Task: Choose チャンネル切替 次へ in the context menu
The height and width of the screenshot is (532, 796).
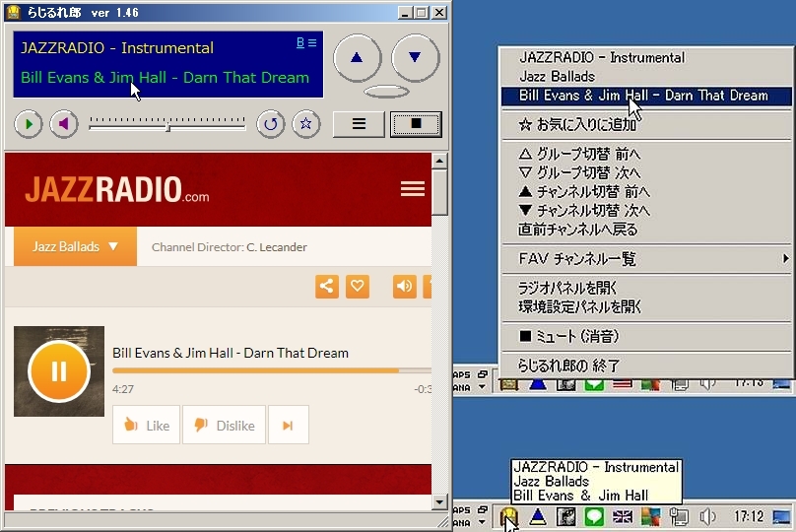Action: pos(646,211)
